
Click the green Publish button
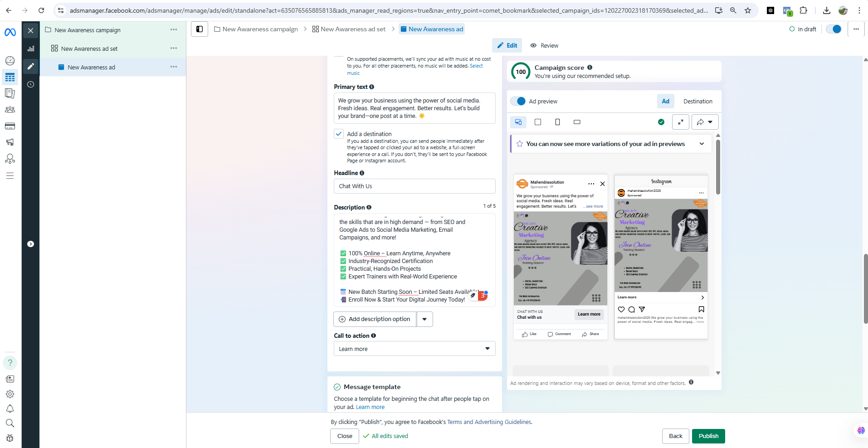tap(708, 436)
